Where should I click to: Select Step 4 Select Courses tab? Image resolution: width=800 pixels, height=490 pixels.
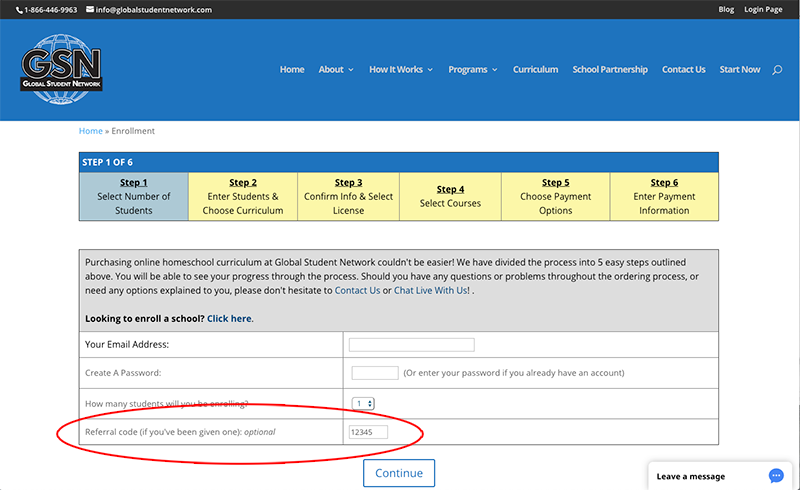(x=451, y=197)
